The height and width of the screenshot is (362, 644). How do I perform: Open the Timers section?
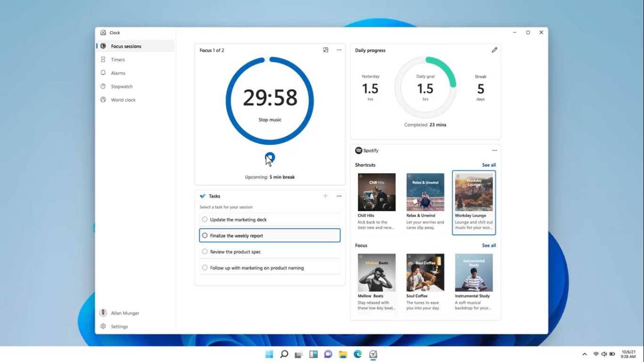(118, 59)
